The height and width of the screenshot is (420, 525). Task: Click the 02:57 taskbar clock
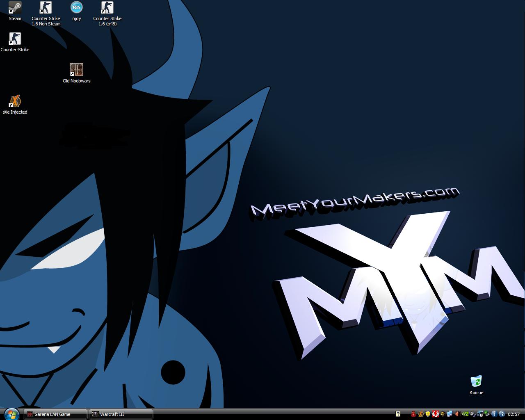pos(514,414)
